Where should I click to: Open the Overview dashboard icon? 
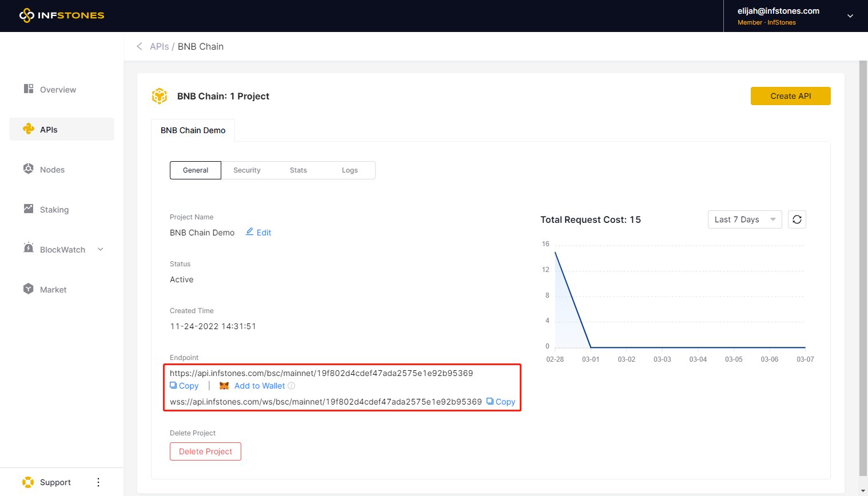tap(29, 89)
